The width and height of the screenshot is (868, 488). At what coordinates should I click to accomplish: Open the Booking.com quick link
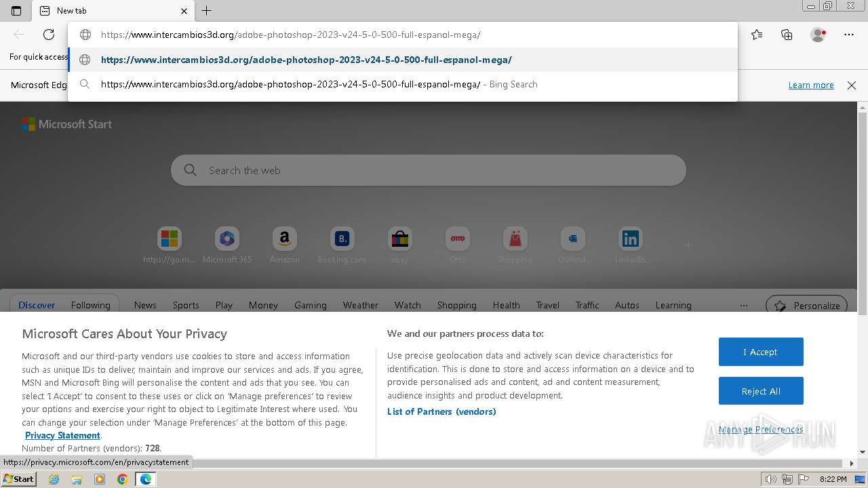click(342, 245)
